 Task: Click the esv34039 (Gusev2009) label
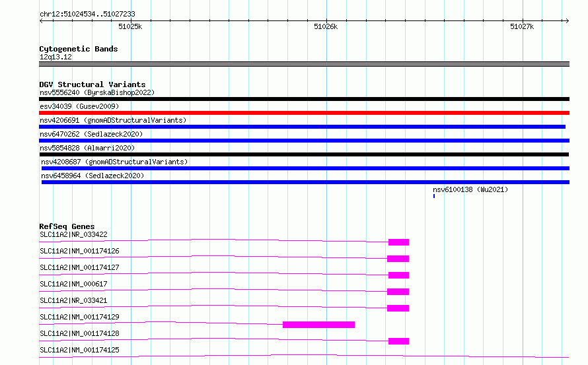tap(79, 106)
